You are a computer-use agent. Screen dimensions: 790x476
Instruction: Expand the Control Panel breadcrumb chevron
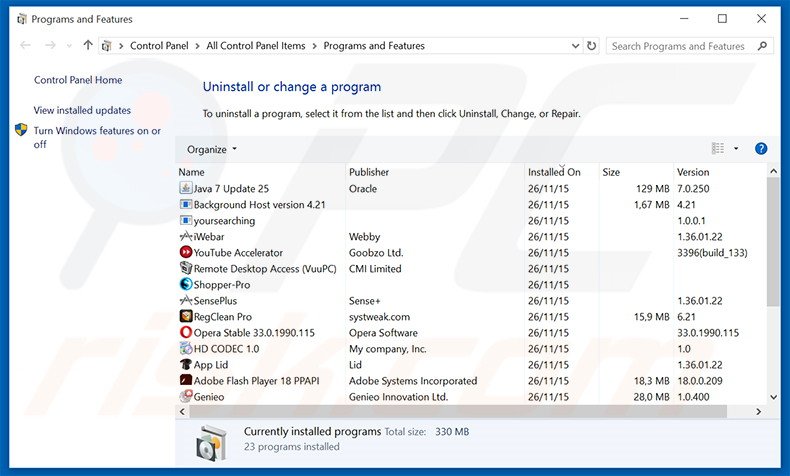(x=198, y=46)
